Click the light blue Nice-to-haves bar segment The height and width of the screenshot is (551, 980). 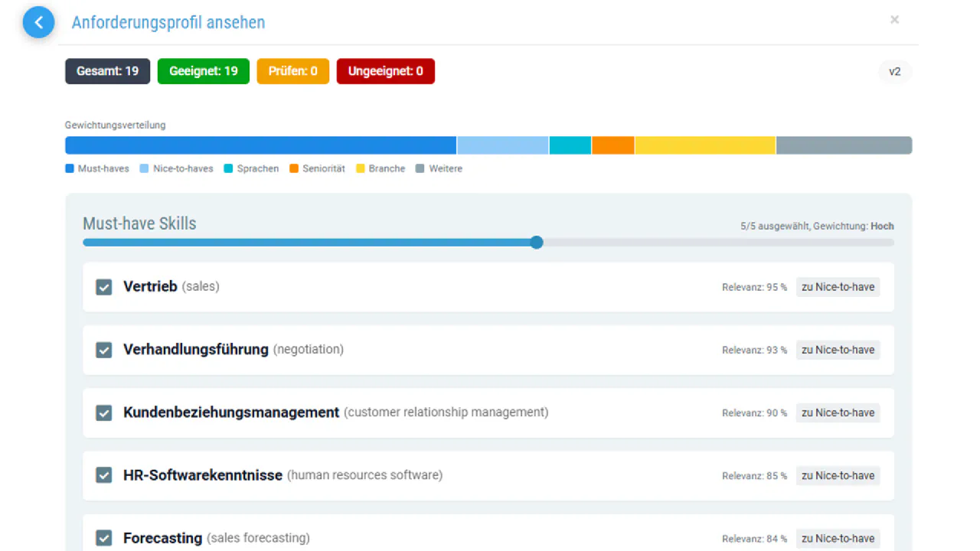tap(503, 145)
